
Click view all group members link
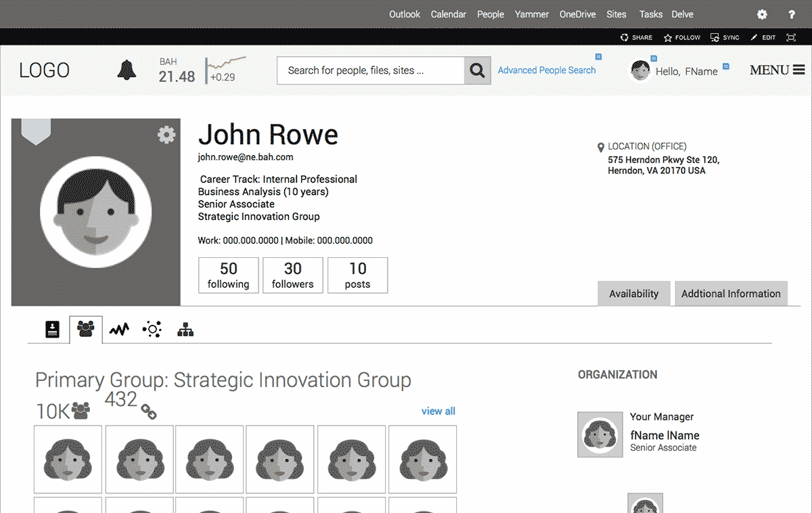(x=438, y=411)
